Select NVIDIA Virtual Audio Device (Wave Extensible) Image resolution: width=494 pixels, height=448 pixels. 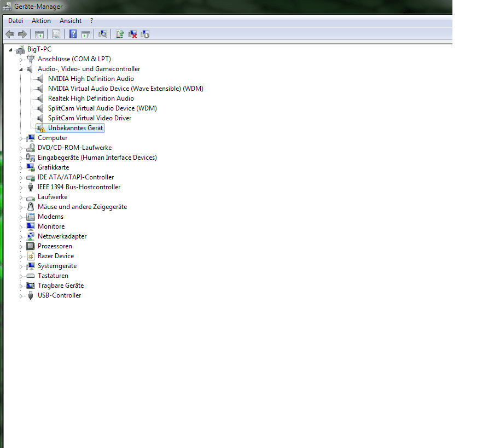point(125,89)
